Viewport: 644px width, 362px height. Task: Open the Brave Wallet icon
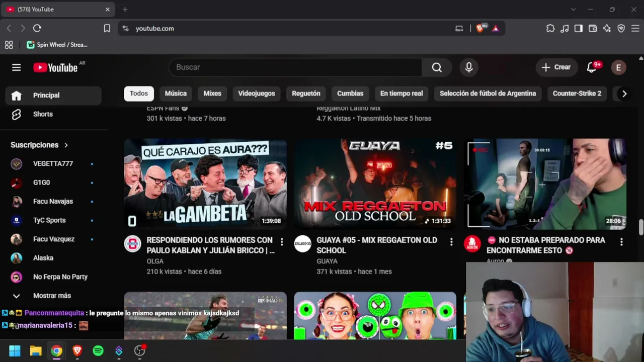(x=593, y=29)
